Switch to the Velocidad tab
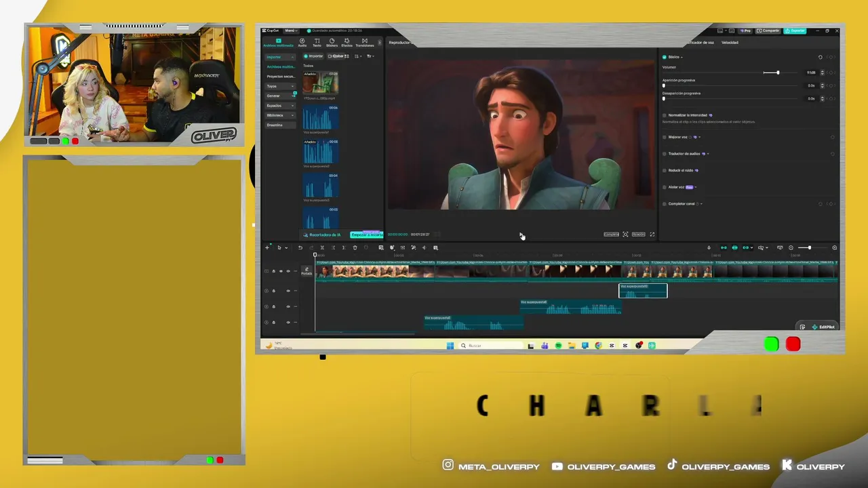 point(730,43)
